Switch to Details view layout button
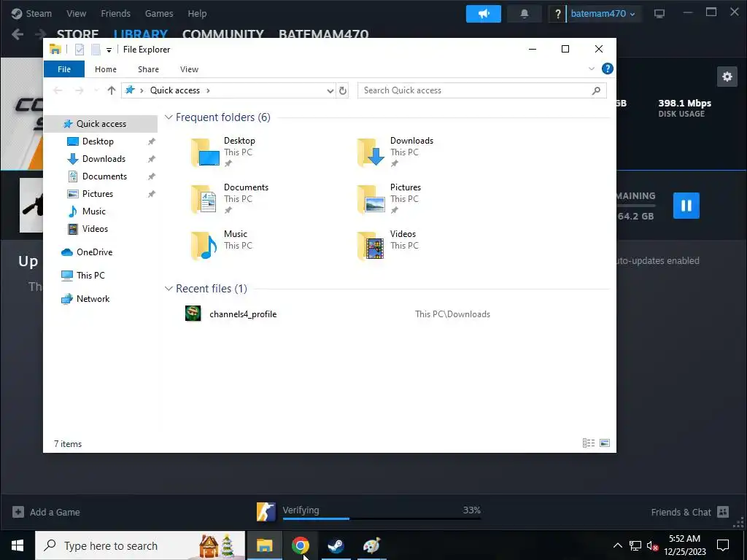Image resolution: width=747 pixels, height=560 pixels. [x=589, y=443]
